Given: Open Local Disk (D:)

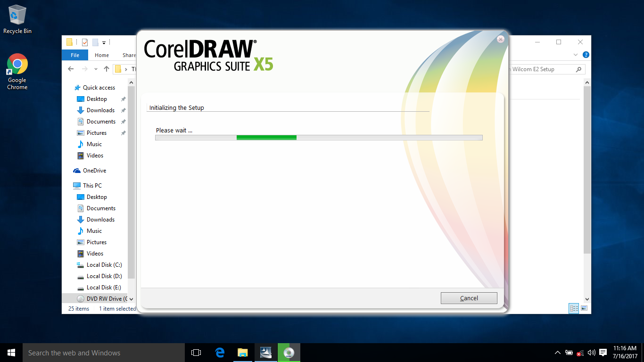Looking at the screenshot, I should click(104, 276).
